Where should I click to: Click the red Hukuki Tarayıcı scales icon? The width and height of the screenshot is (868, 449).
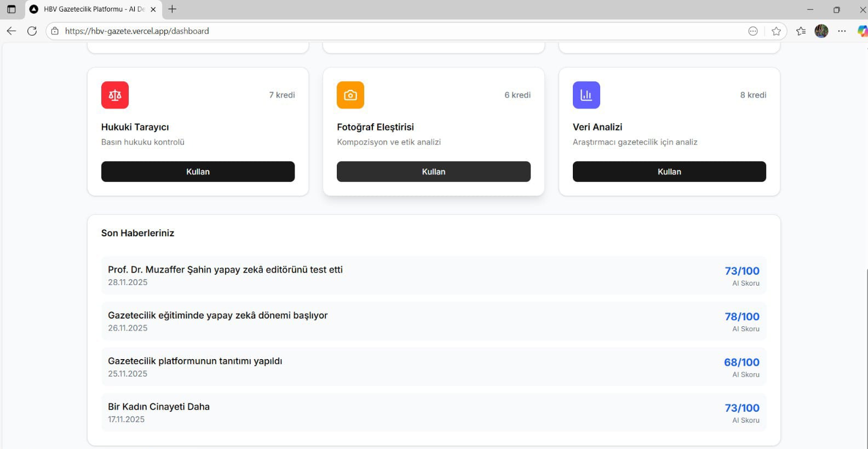(x=115, y=95)
